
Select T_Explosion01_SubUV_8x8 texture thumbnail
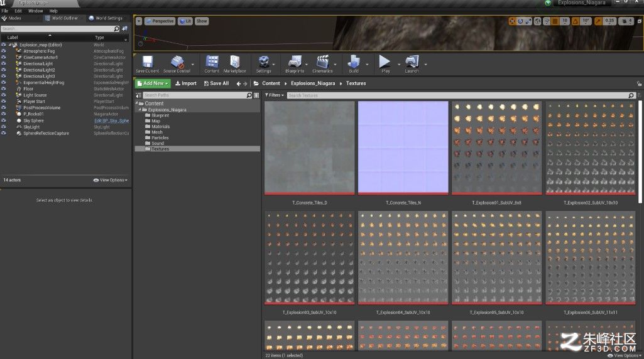(496, 147)
